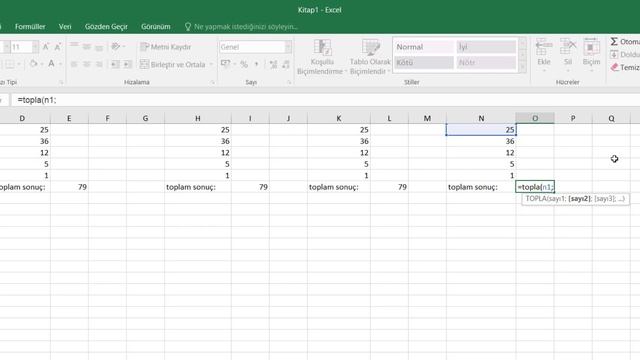640x360 pixels.
Task: Click Metni Kaydır wrap text button
Action: [x=165, y=47]
